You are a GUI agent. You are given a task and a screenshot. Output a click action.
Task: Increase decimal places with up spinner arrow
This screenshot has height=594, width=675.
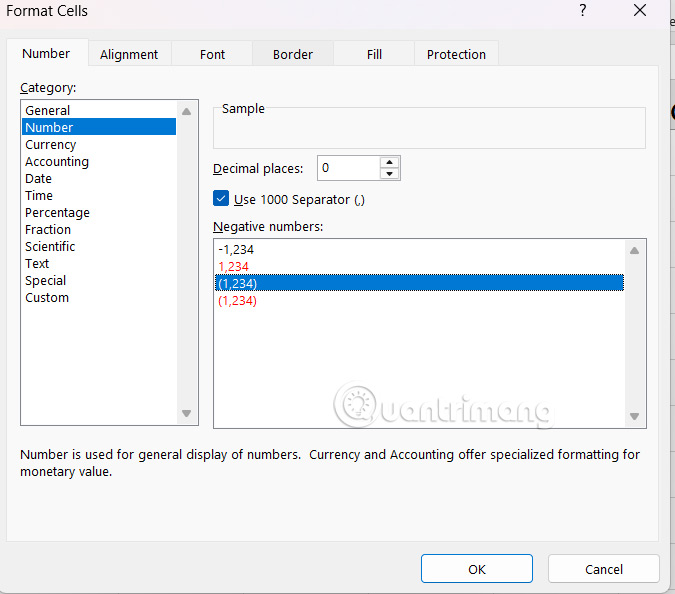click(389, 162)
